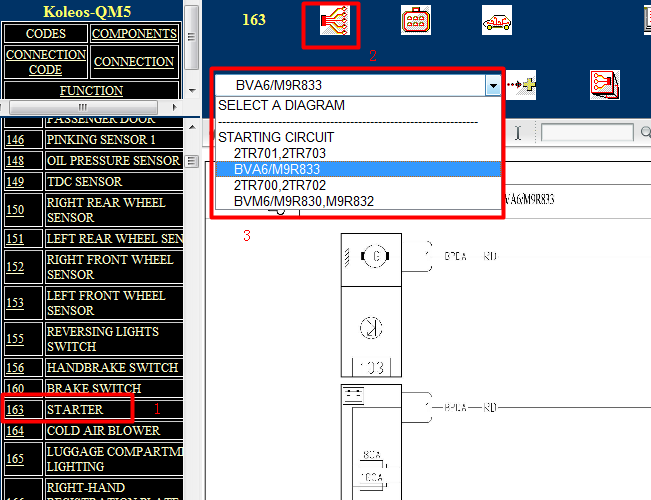Screen dimensions: 651x500
Task: Open component 163 Starter
Action: click(x=15, y=410)
